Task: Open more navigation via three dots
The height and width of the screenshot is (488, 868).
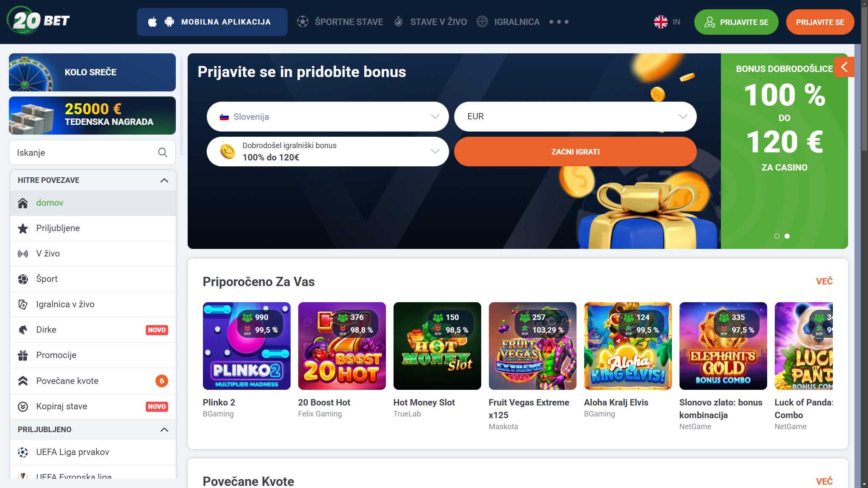Action: [x=559, y=22]
